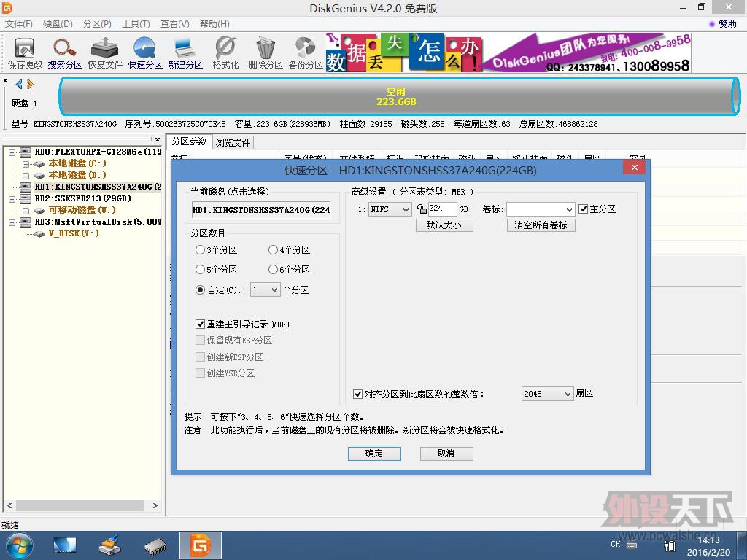Click Clear All Labels (清空所有卷标) button
Image resolution: width=747 pixels, height=560 pixels.
point(541,225)
